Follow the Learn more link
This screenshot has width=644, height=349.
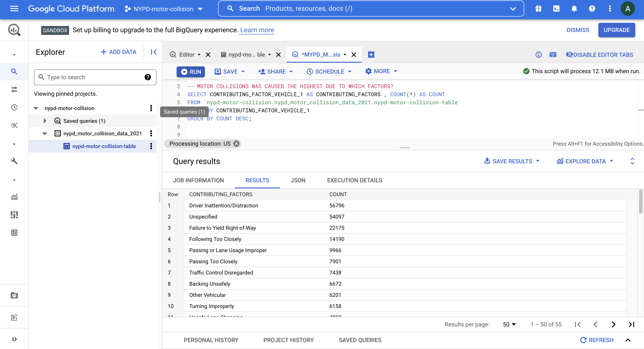pos(257,30)
